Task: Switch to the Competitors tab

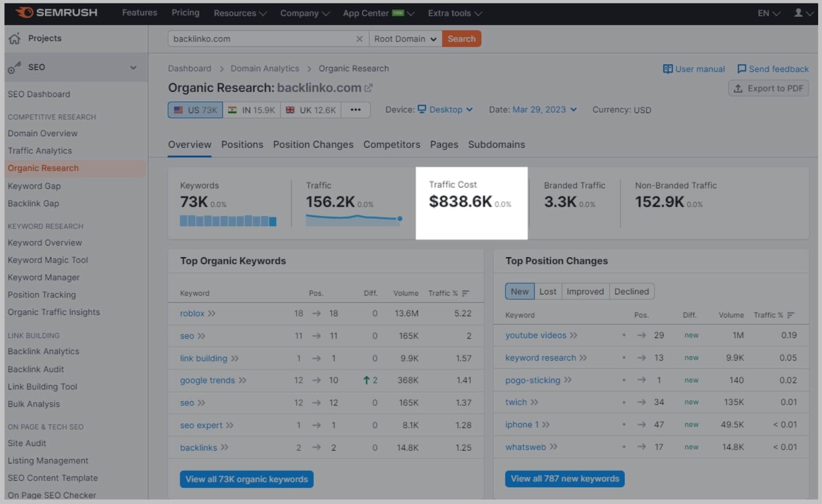Action: 391,144
